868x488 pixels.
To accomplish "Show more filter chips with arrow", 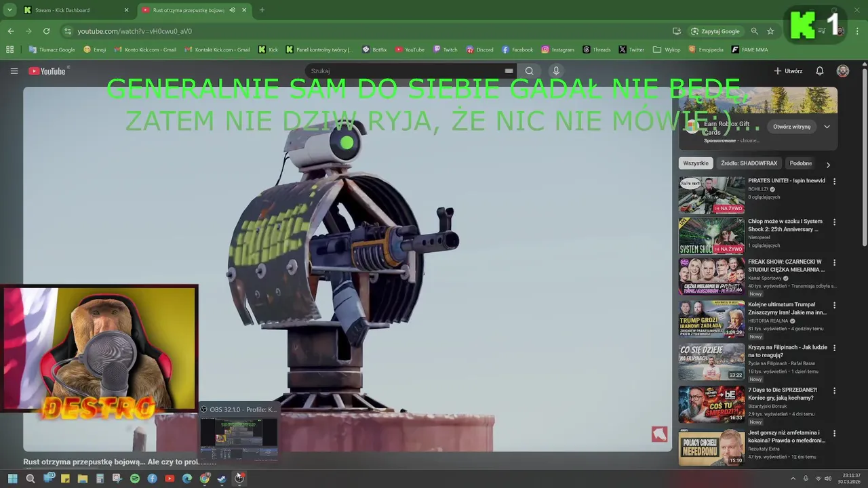I will (x=827, y=164).
